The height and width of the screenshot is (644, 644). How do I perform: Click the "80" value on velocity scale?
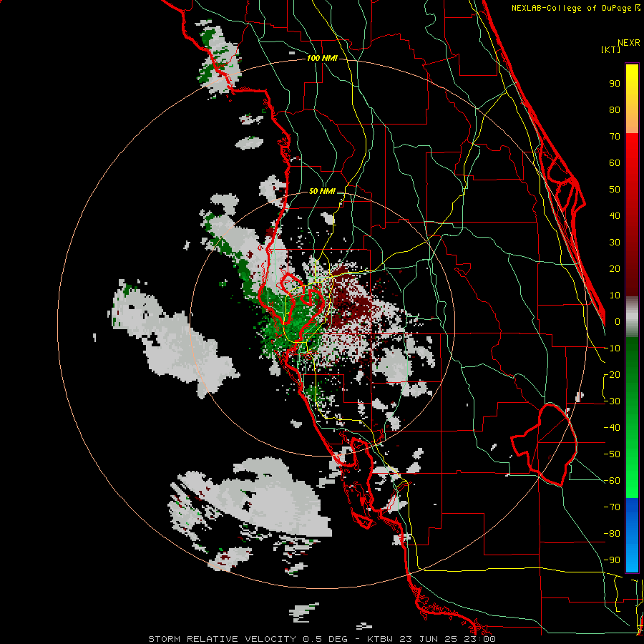click(x=615, y=110)
